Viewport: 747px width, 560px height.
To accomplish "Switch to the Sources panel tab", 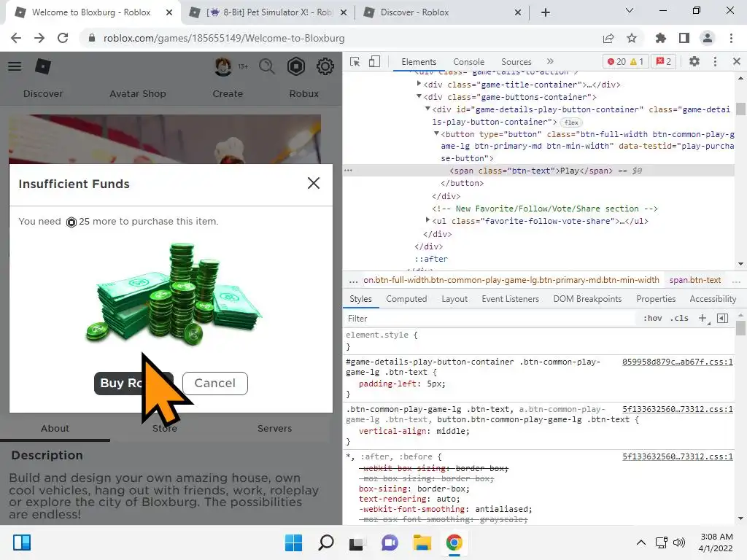I will coord(516,62).
